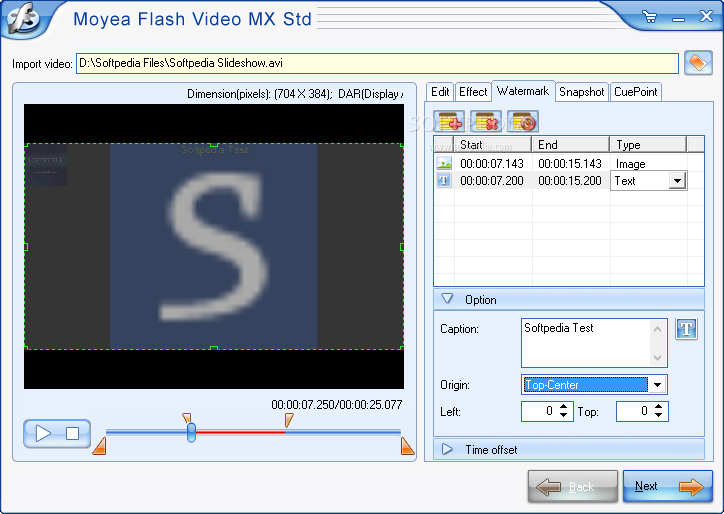Collapse the Option section
This screenshot has height=514, width=724.
click(x=447, y=299)
